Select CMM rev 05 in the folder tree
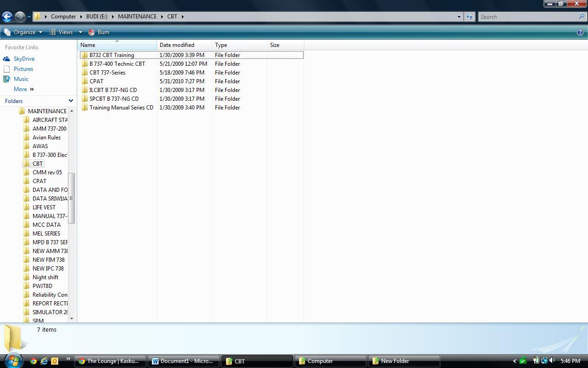 (x=47, y=172)
